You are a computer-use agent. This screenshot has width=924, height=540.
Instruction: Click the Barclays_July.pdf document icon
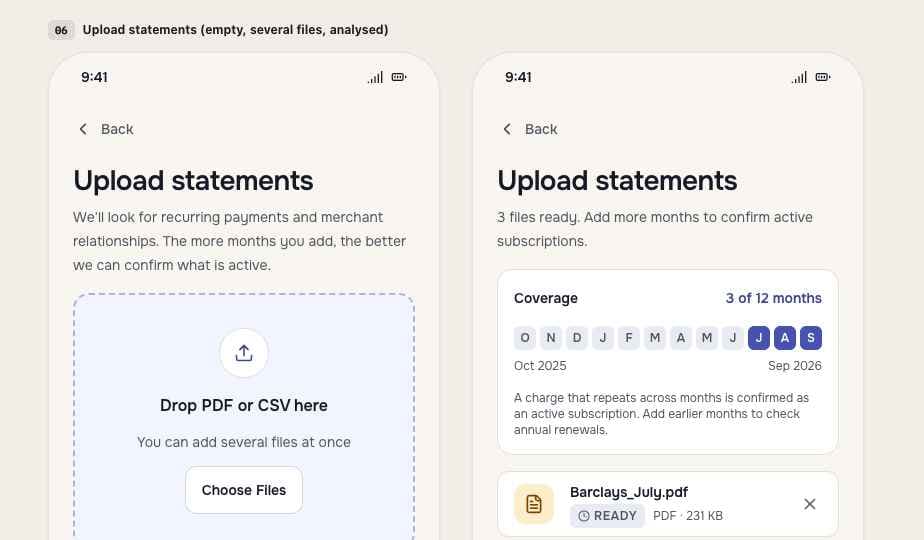pyautogui.click(x=534, y=504)
